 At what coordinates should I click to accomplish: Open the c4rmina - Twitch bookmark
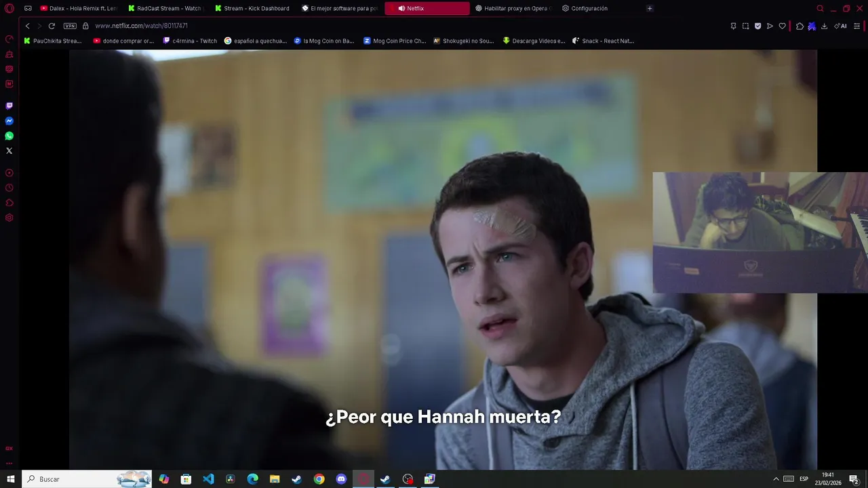point(190,41)
